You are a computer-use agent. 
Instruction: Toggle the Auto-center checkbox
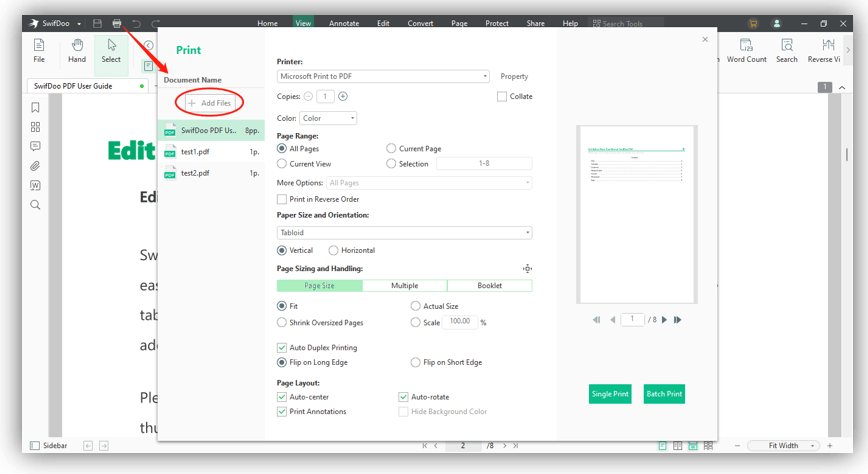(282, 397)
